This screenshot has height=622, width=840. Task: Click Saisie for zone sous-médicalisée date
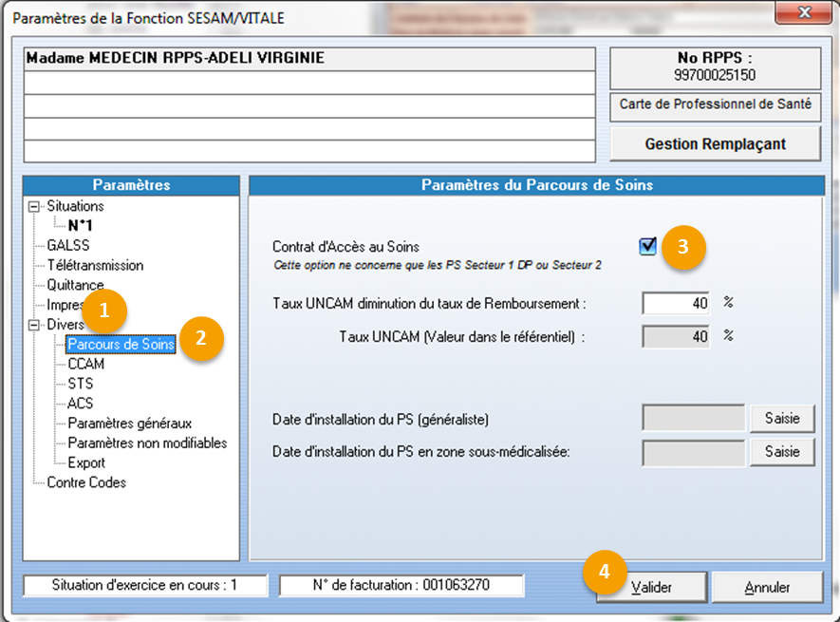tap(782, 452)
